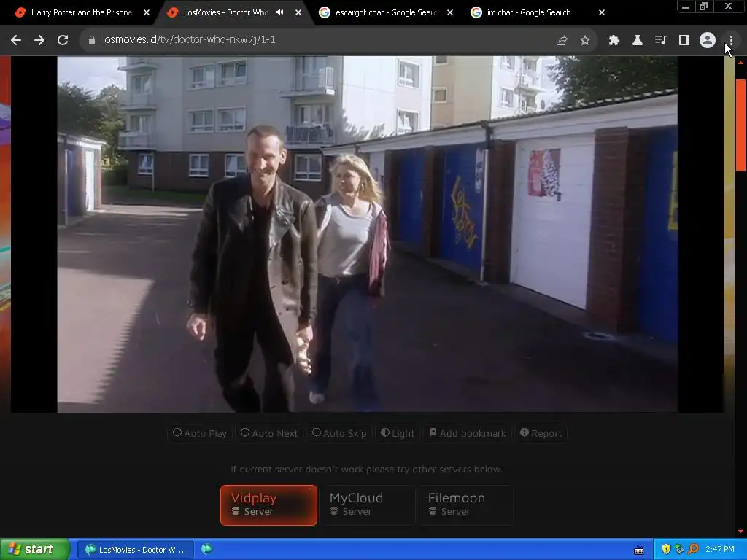
Task: Go forward with browser forward arrow
Action: (39, 41)
